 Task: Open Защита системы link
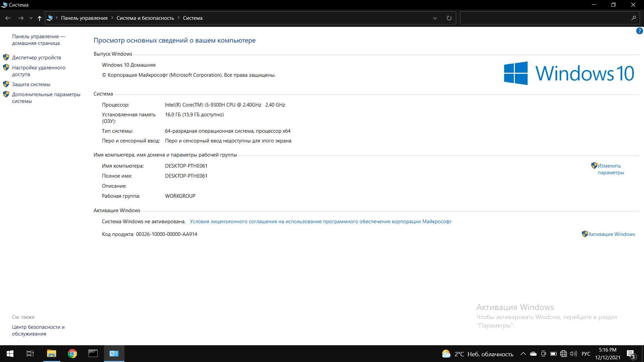point(31,84)
